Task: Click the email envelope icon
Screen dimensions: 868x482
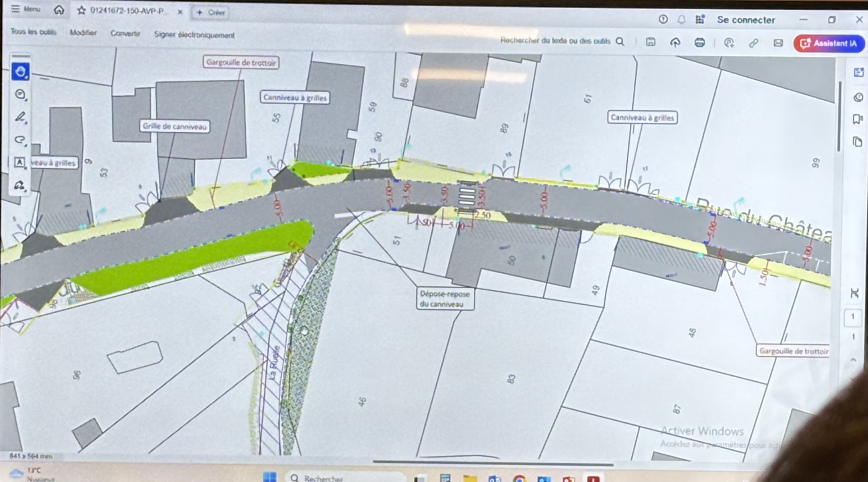Action: [x=778, y=43]
